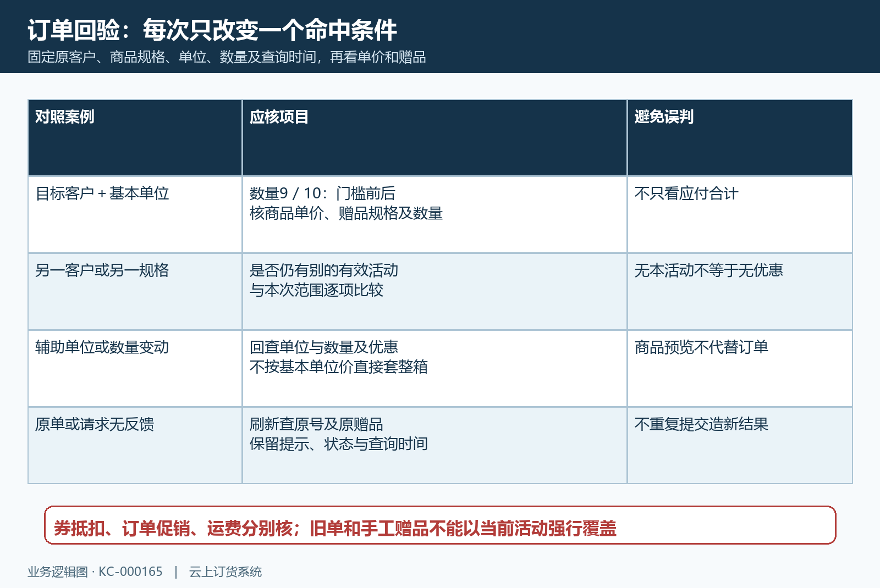Click the line 核商品单价、赠品规格及数量
880x588 pixels.
[x=346, y=213]
